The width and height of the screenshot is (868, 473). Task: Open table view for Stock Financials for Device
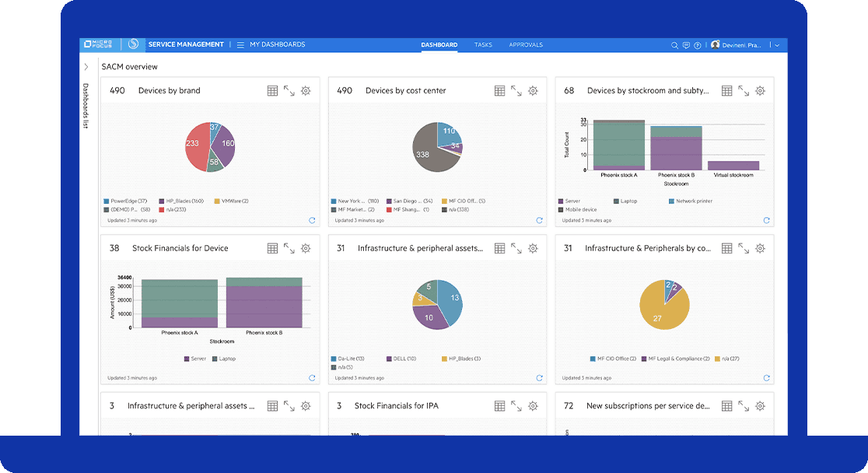tap(272, 249)
